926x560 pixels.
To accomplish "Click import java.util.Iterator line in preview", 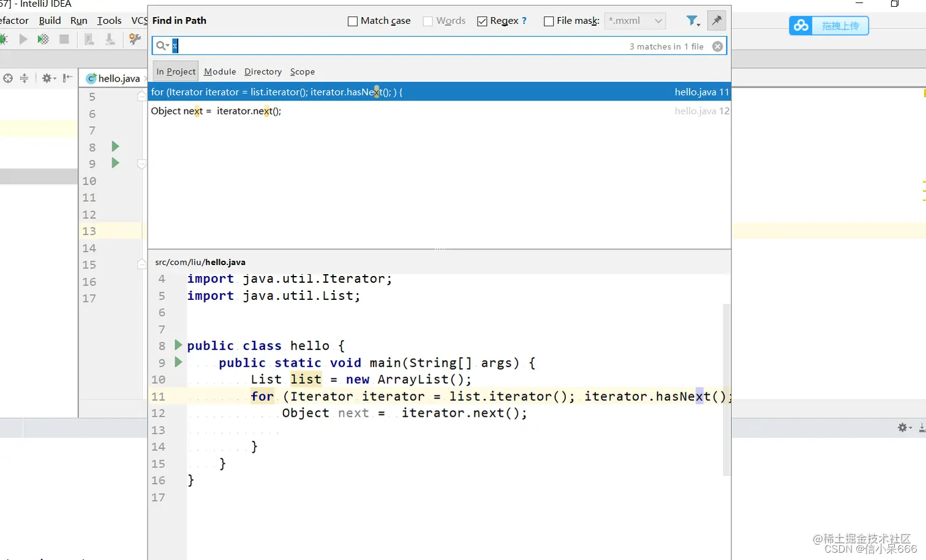I will click(x=289, y=278).
